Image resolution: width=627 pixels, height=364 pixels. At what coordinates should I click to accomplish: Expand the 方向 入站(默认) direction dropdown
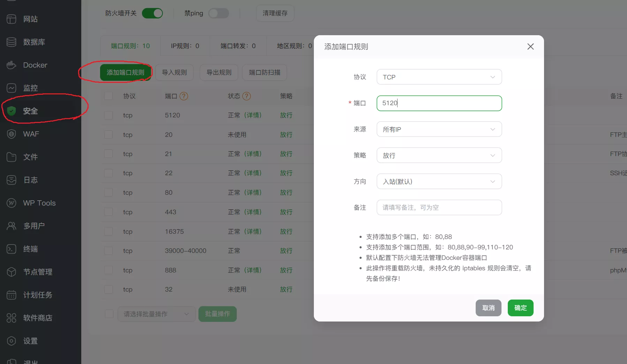(x=439, y=181)
